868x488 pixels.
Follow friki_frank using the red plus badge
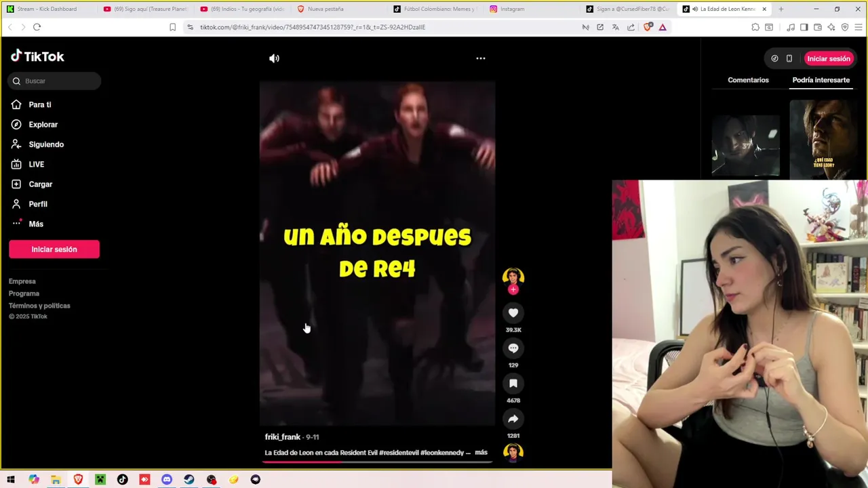[x=513, y=289]
